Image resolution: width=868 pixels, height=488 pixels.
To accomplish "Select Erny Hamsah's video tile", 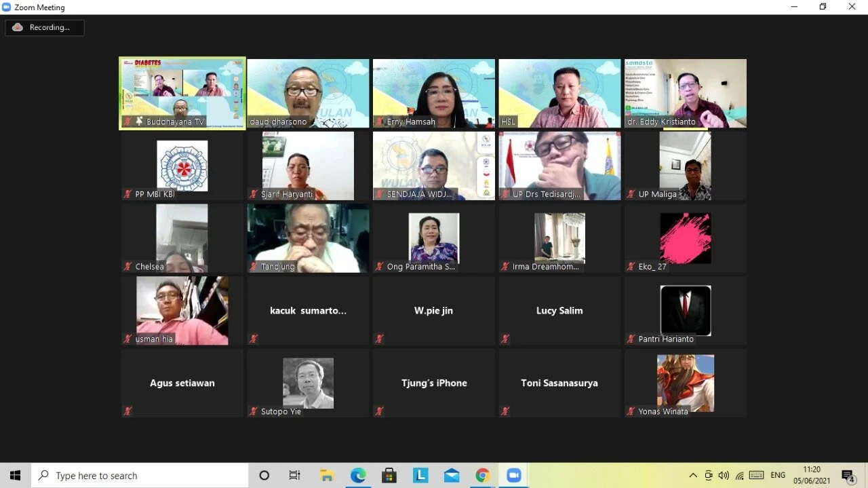I will click(x=434, y=93).
